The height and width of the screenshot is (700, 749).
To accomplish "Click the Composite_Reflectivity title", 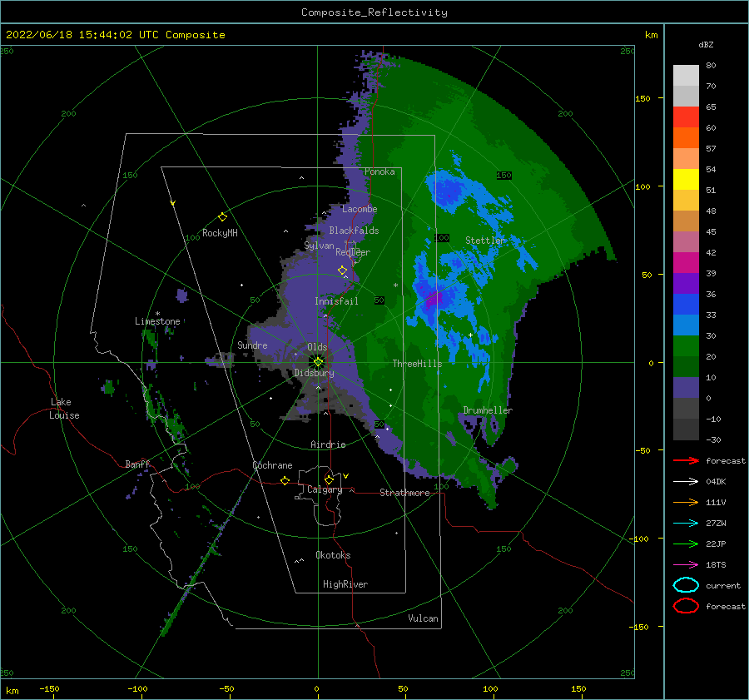I will click(374, 12).
